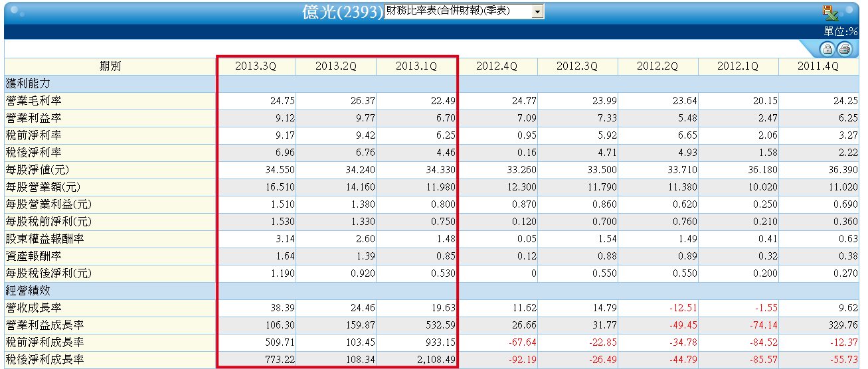Click the 22.49 gross margin value

443,101
